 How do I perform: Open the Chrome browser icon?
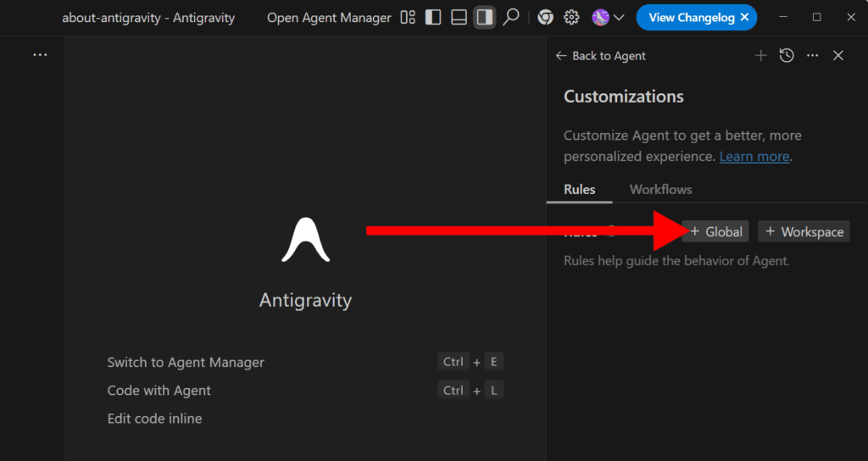pyautogui.click(x=545, y=18)
